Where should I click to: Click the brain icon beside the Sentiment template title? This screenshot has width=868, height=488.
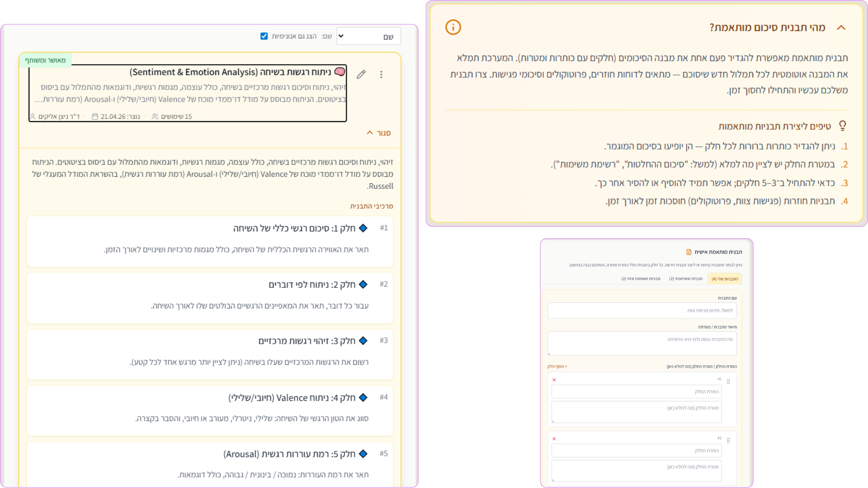[x=340, y=72]
